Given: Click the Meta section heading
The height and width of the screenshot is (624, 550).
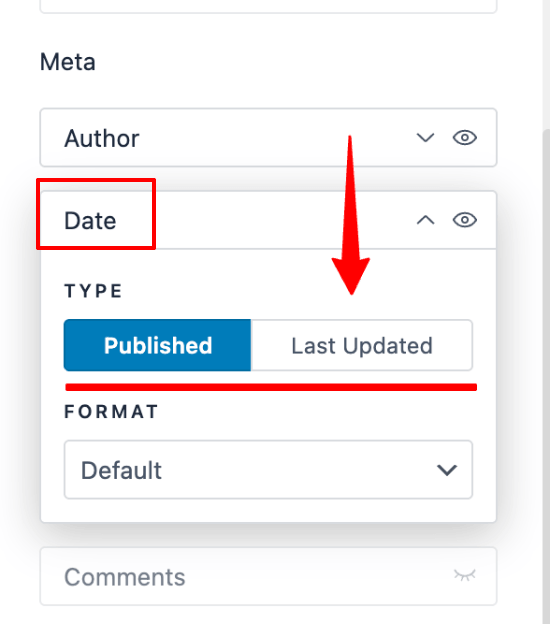Looking at the screenshot, I should tap(68, 62).
